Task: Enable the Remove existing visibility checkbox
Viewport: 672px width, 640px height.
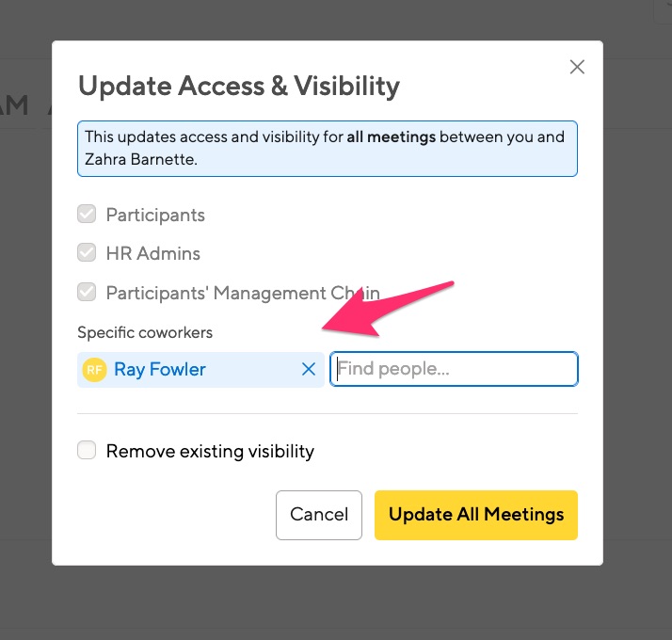Action: tap(87, 450)
